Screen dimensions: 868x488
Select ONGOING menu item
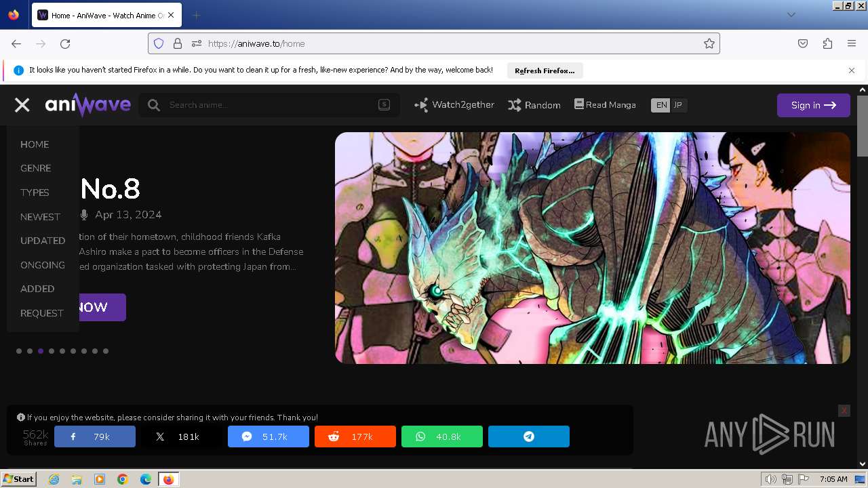(43, 265)
